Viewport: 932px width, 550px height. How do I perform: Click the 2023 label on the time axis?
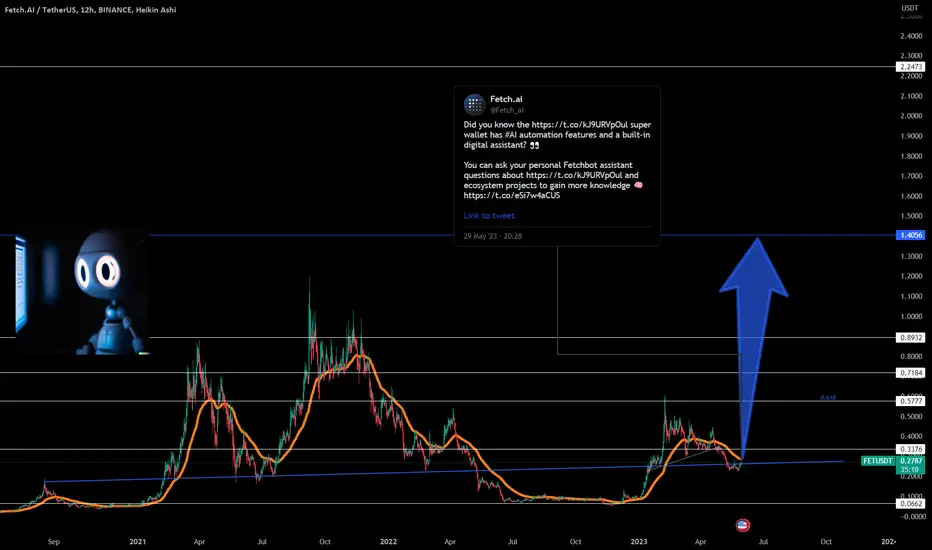point(639,542)
